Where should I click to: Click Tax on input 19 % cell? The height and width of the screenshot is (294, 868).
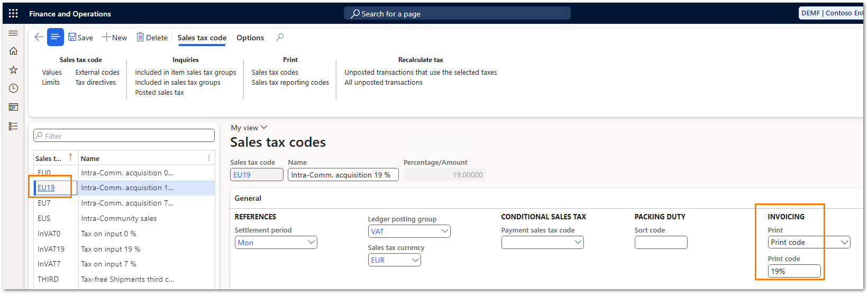111,249
